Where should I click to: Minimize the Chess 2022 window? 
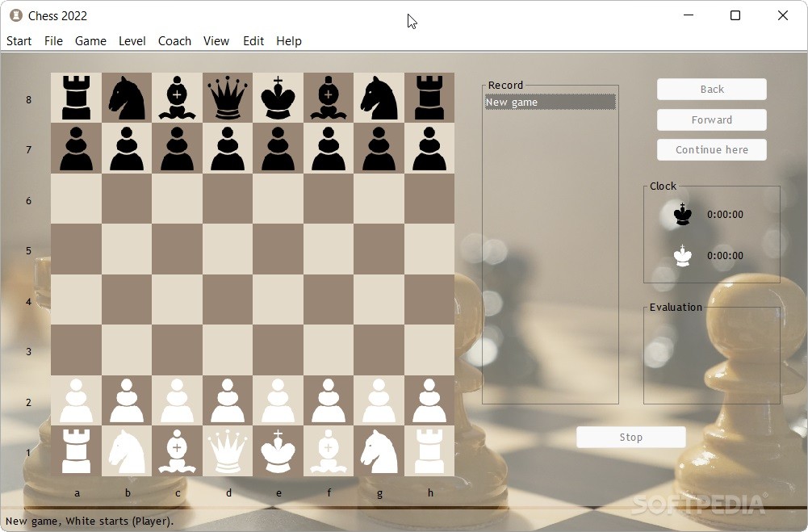[x=689, y=15]
